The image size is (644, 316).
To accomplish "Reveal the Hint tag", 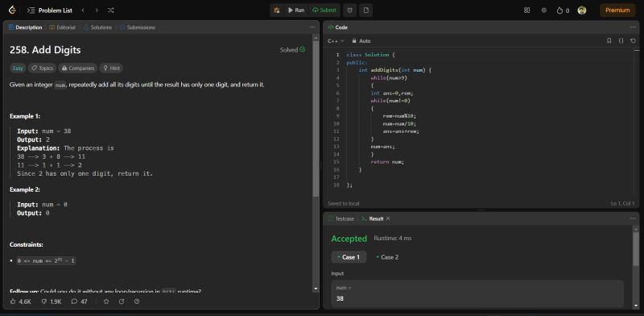I will [111, 69].
